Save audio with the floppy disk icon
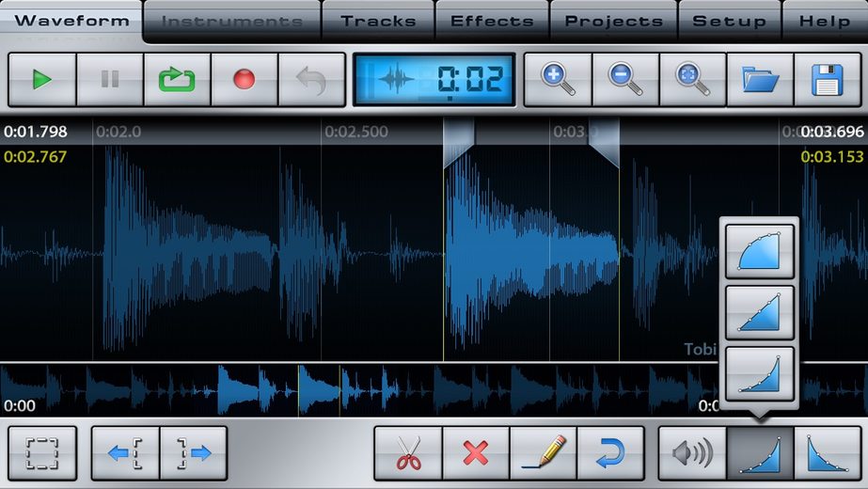The image size is (868, 489). point(828,80)
